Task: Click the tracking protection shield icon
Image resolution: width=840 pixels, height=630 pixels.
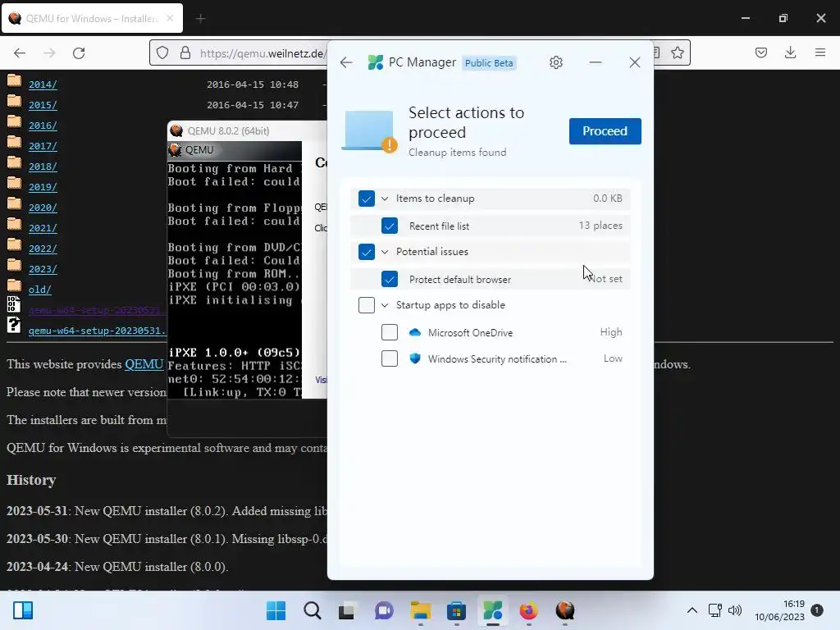Action: click(162, 52)
